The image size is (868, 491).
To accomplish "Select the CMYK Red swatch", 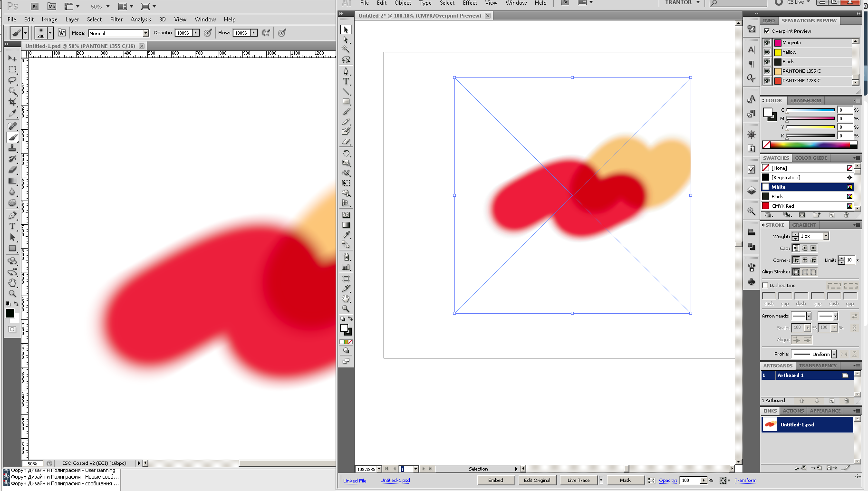I will click(807, 206).
